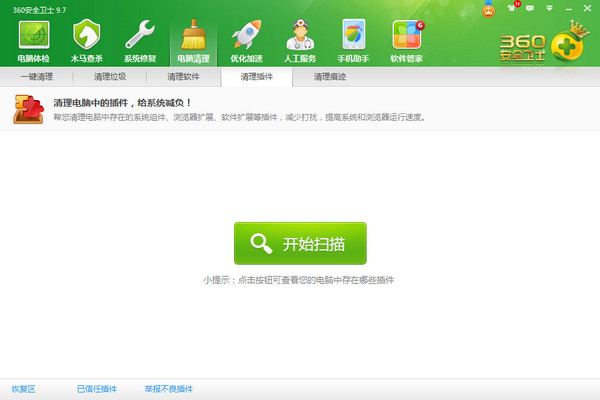
Task: Open 软件管家 software manager
Action: [407, 41]
